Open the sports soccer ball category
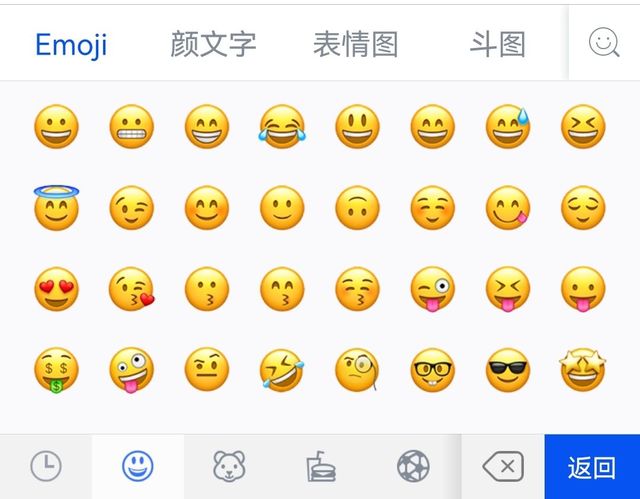This screenshot has width=640, height=499. [413, 466]
